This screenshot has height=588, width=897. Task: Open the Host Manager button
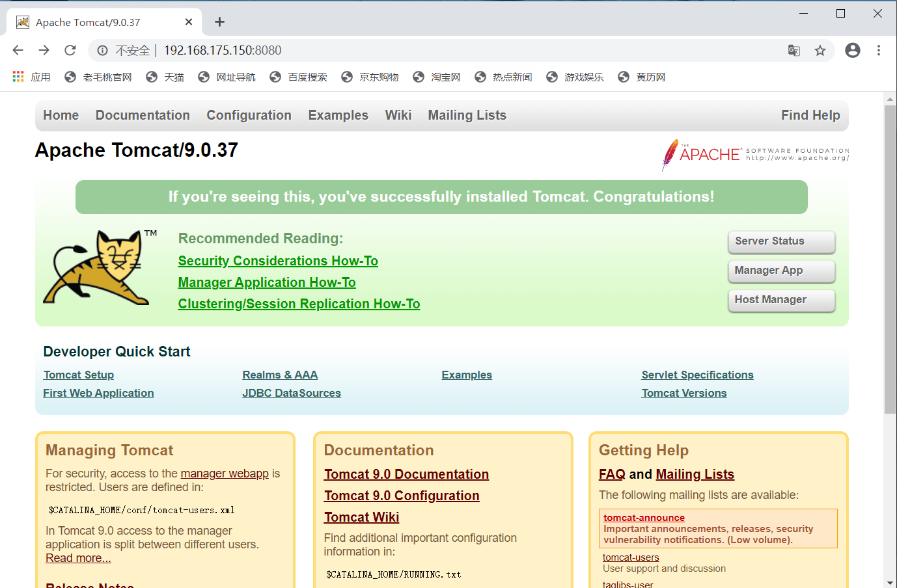(781, 301)
